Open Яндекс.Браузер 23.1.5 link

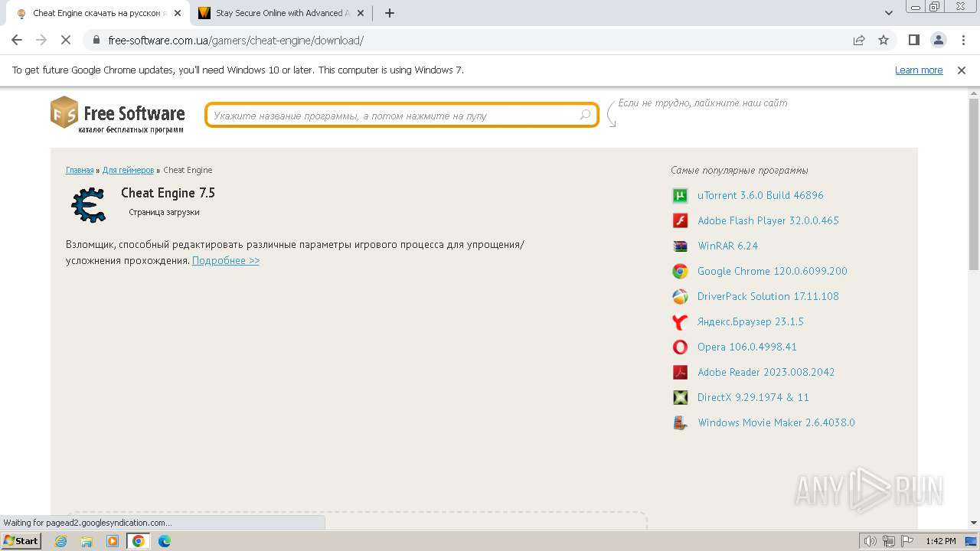pyautogui.click(x=750, y=321)
